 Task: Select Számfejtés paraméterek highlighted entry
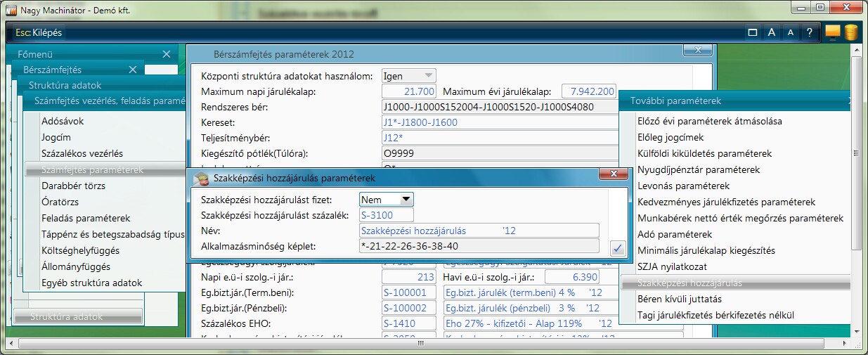click(104, 170)
